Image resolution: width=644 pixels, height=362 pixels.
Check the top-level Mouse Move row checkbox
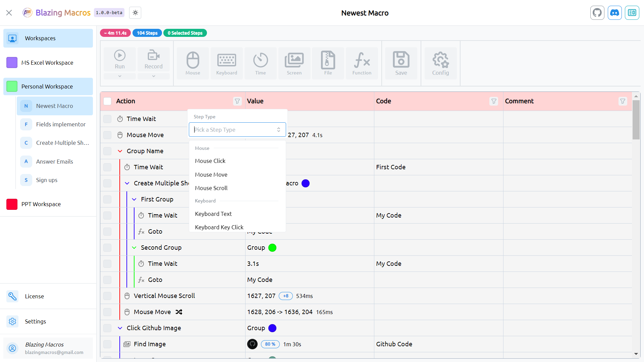tap(107, 135)
